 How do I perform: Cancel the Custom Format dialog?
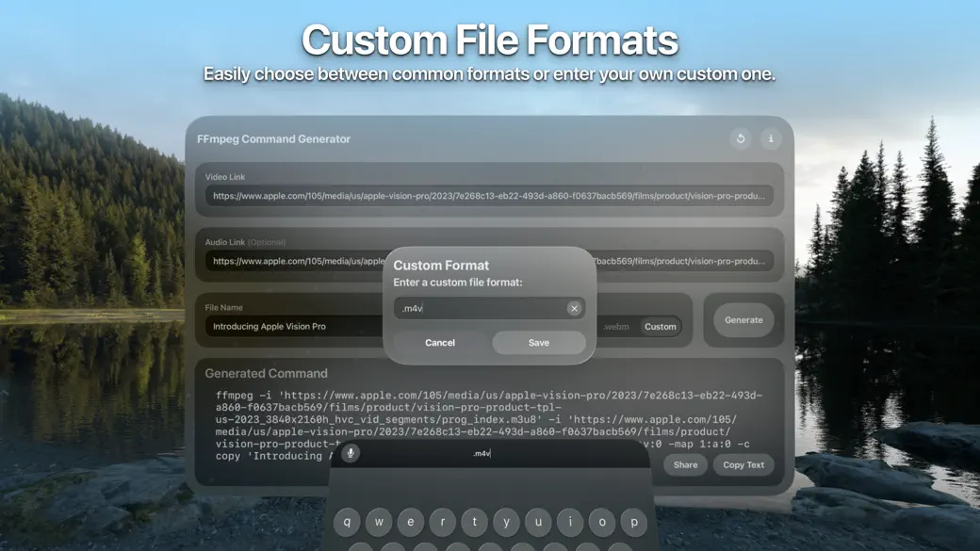coord(439,343)
